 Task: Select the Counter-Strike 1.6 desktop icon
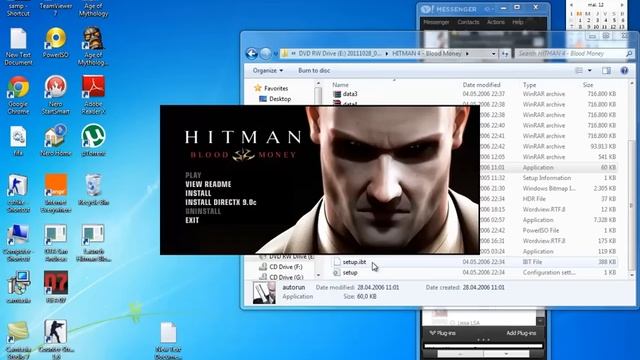tap(56, 340)
